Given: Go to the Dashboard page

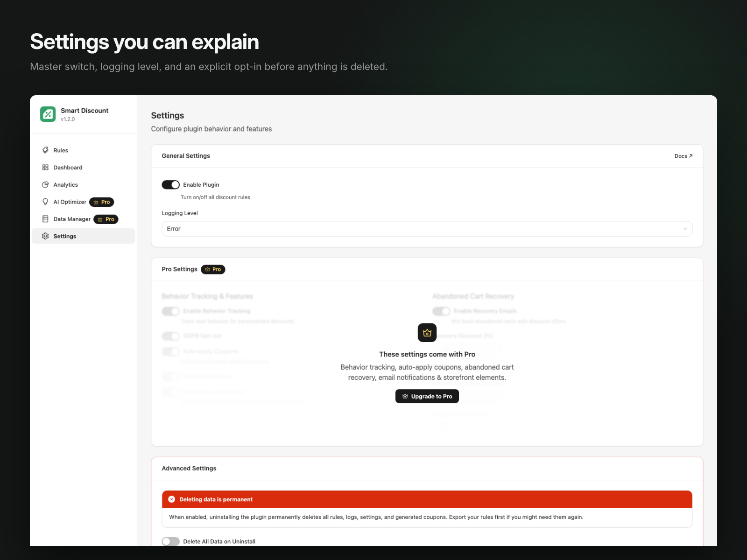Looking at the screenshot, I should [83, 168].
